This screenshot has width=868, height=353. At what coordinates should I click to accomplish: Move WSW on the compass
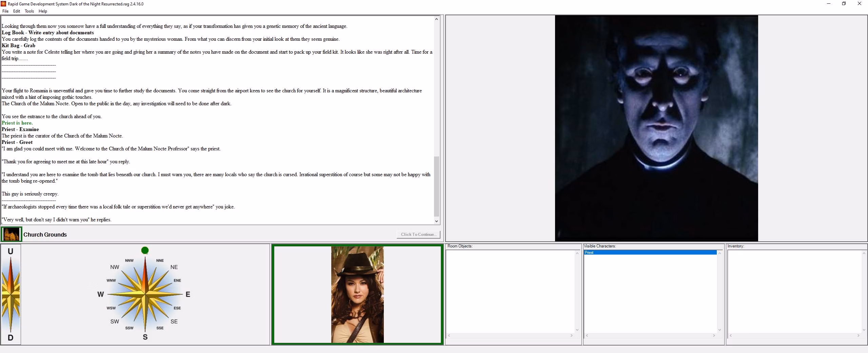[111, 308]
